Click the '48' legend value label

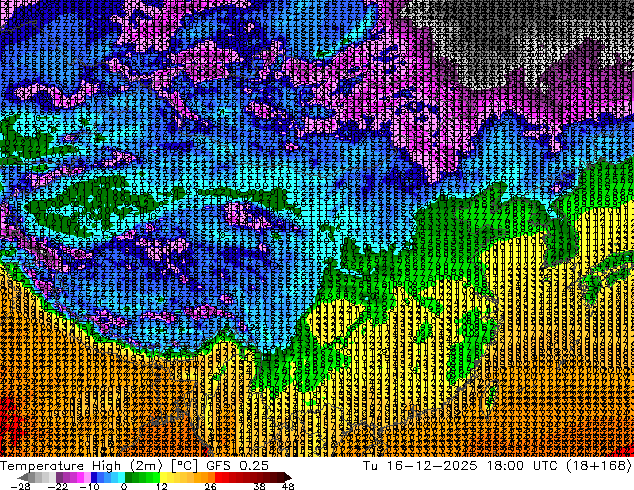pos(288,486)
